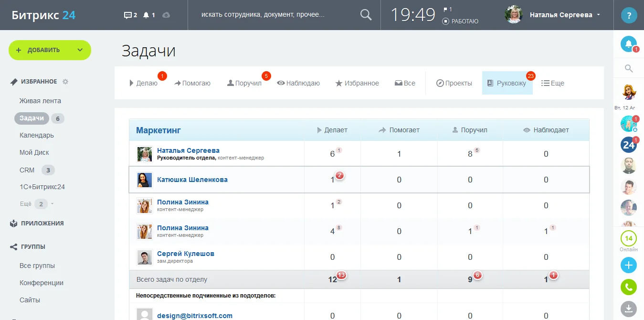
Task: Click the blue plus icon in right sidebar
Action: (x=628, y=265)
